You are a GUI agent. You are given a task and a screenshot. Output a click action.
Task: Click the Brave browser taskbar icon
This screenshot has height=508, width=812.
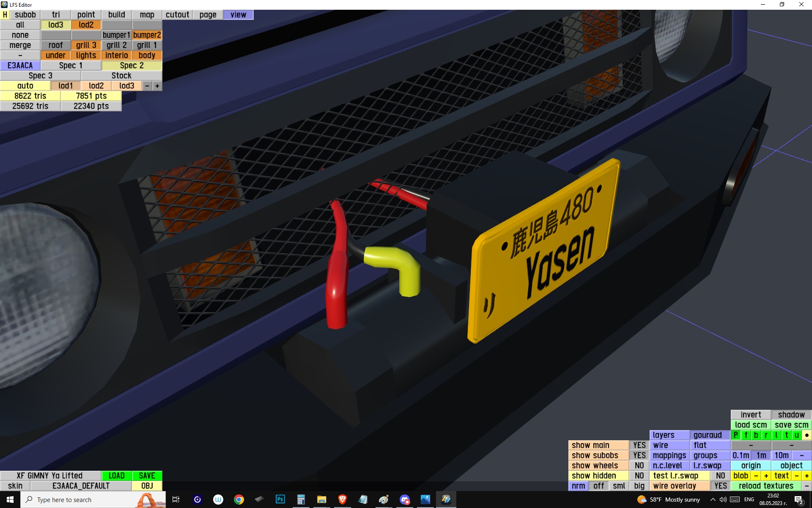[342, 500]
